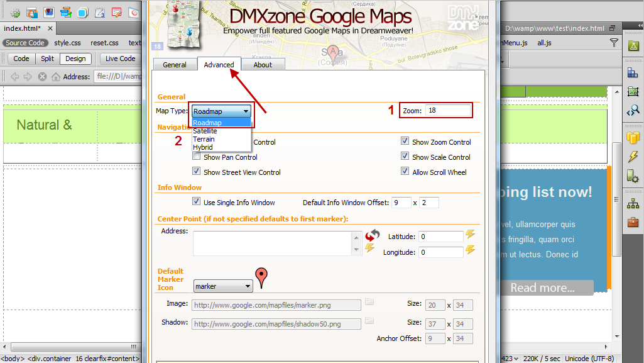The height and width of the screenshot is (363, 644).
Task: Click the red form with pencil toolbar icon
Action: (117, 13)
